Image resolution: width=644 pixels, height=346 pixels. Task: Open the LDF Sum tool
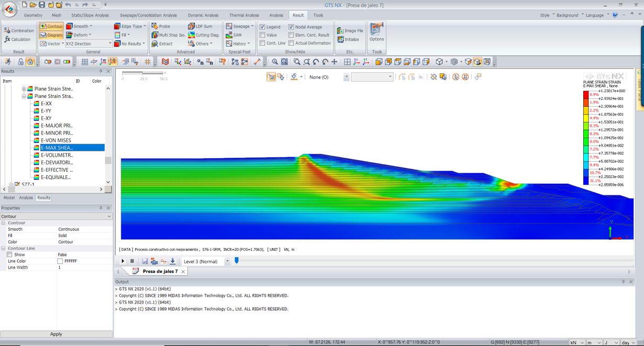pyautogui.click(x=200, y=26)
